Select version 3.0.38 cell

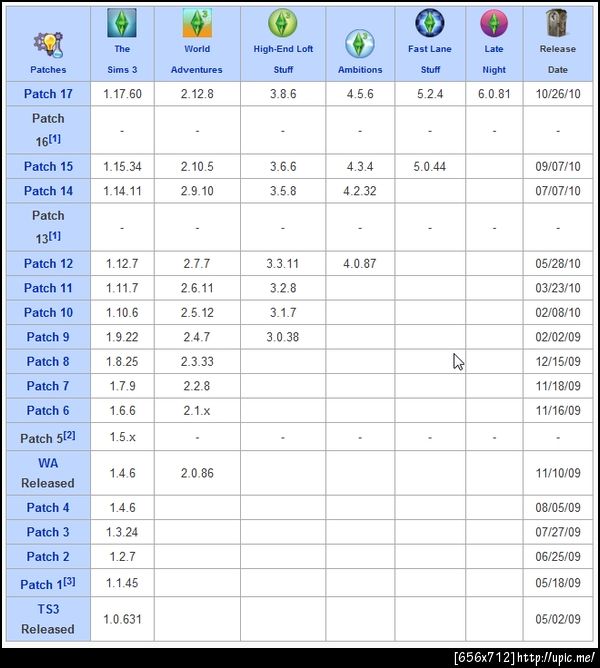[x=283, y=337]
